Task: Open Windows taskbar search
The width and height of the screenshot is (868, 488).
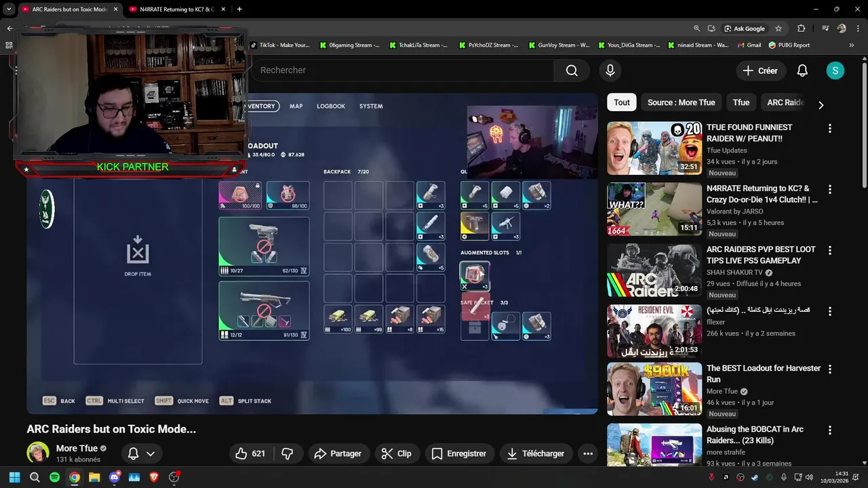Action: tap(35, 477)
